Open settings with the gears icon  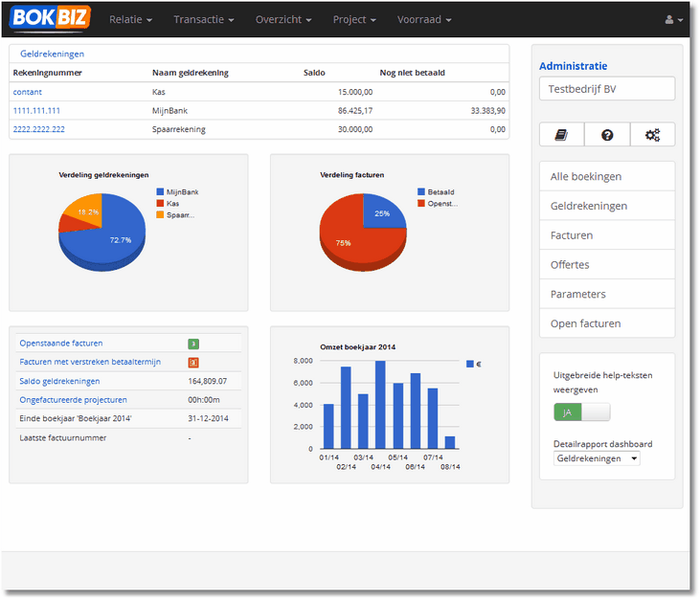click(652, 135)
